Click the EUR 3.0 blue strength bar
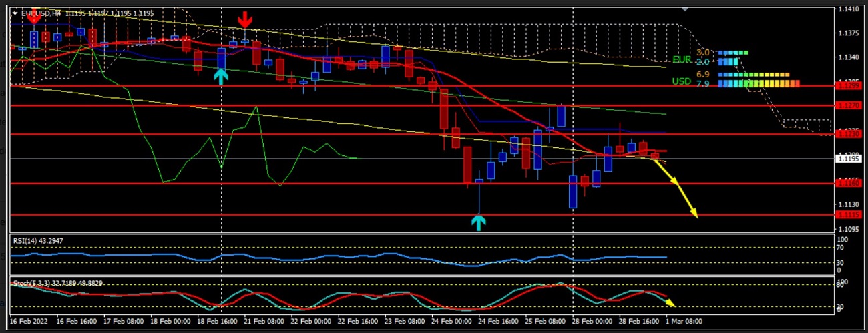 click(733, 53)
